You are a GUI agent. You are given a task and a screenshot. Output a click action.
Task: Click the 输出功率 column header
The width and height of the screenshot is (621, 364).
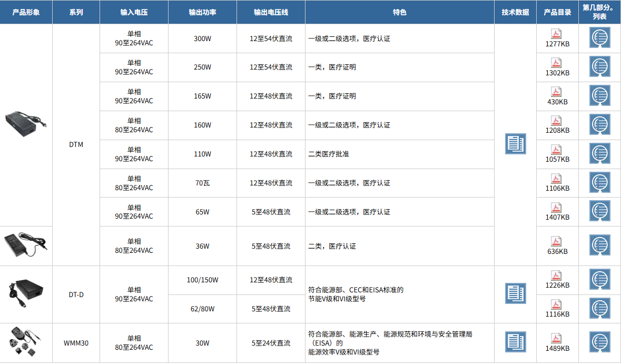tap(202, 12)
